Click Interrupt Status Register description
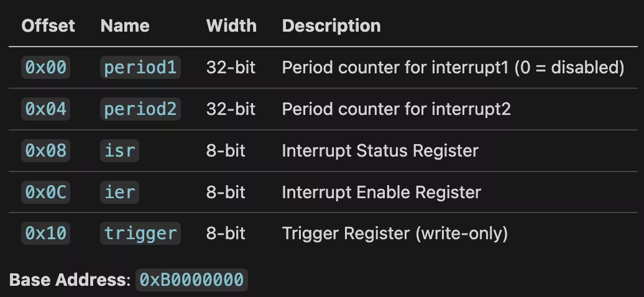The width and height of the screenshot is (644, 297). click(x=380, y=151)
